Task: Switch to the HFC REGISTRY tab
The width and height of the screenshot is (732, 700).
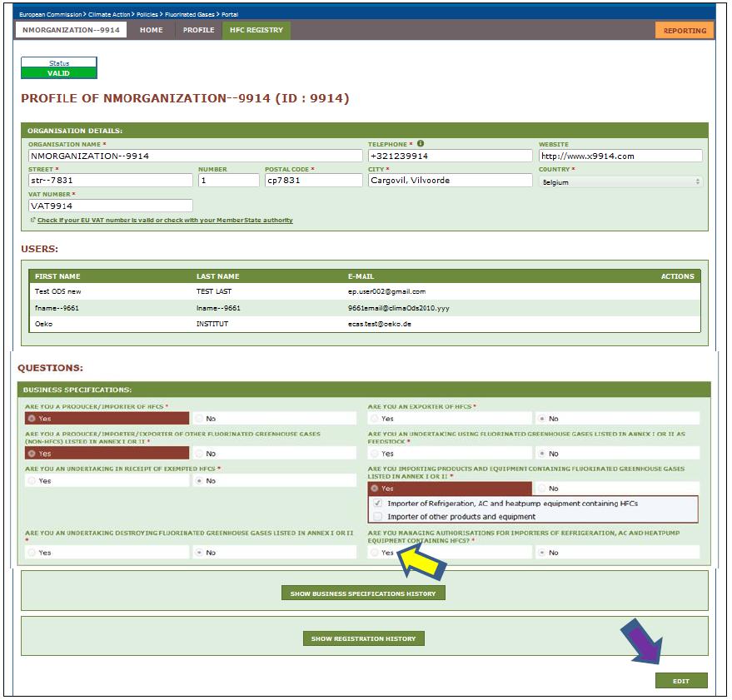Action: coord(256,30)
